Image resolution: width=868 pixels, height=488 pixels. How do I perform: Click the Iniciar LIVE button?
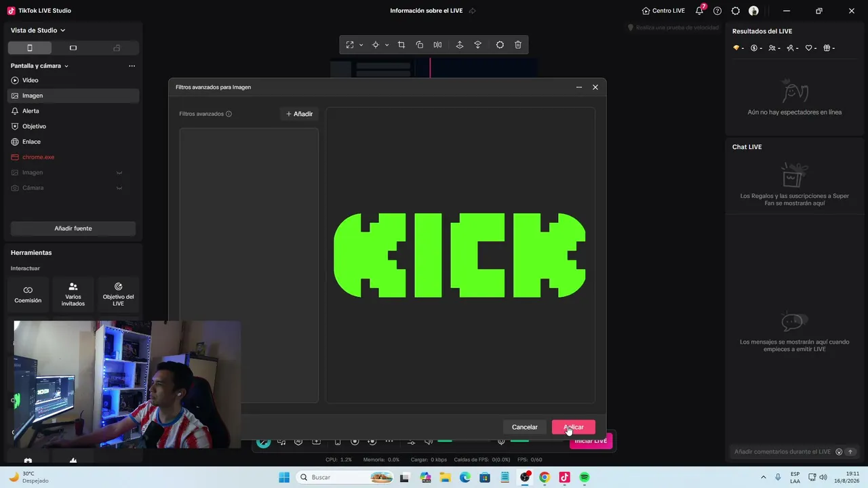tap(591, 441)
